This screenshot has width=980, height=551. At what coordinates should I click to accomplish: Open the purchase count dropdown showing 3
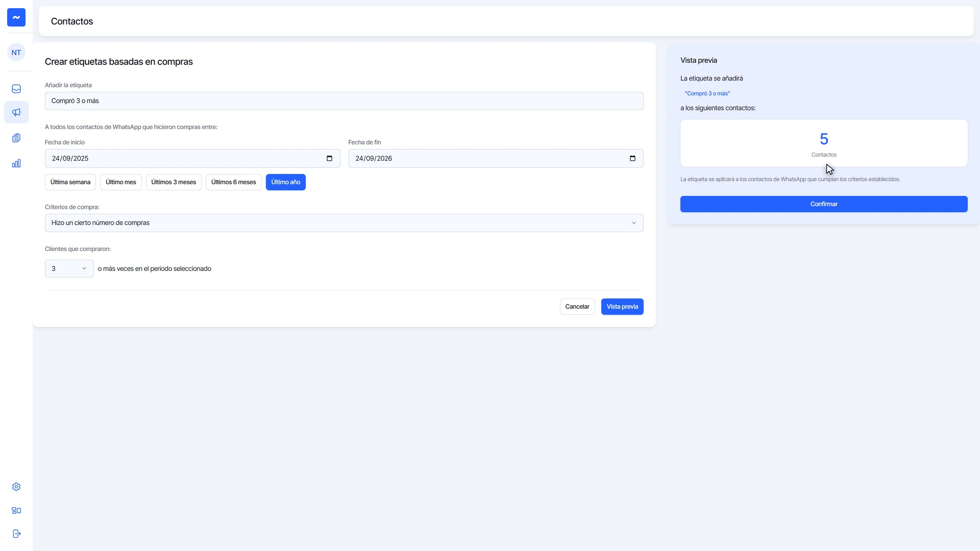click(x=69, y=269)
